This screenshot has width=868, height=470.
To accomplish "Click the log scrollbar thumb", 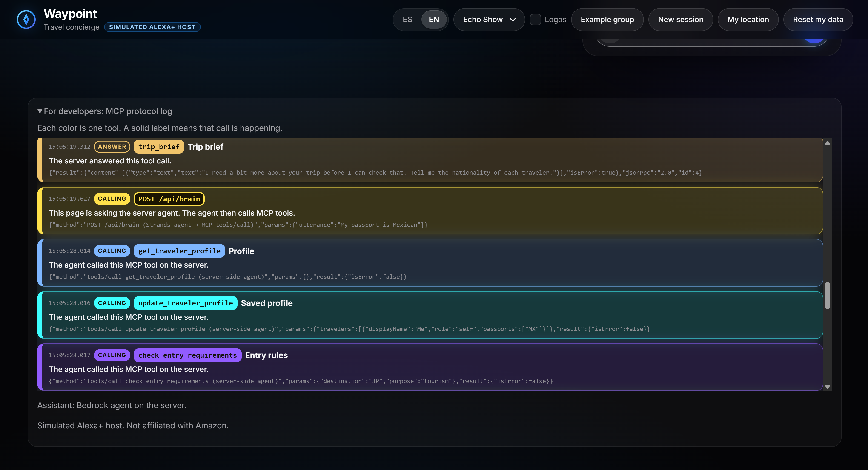I will point(827,296).
